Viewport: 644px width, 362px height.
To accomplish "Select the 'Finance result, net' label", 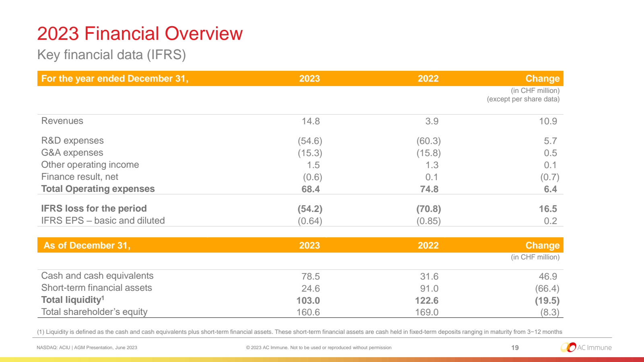I will (x=80, y=177).
